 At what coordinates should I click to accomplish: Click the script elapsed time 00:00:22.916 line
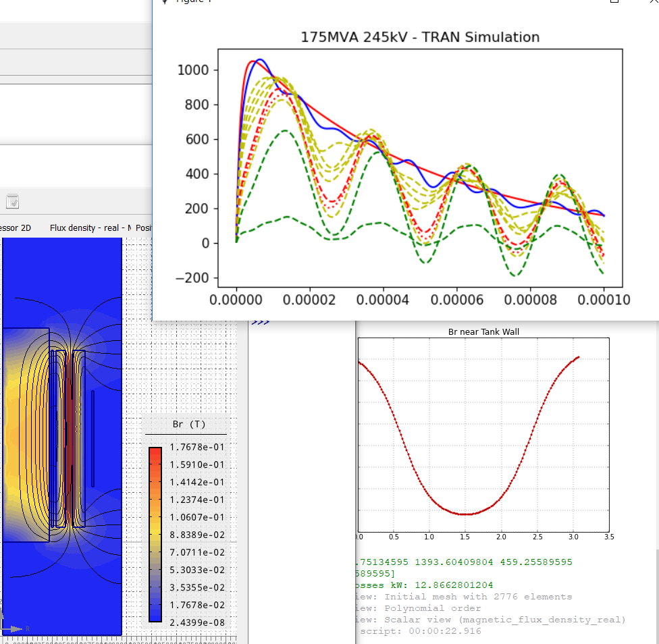(421, 631)
